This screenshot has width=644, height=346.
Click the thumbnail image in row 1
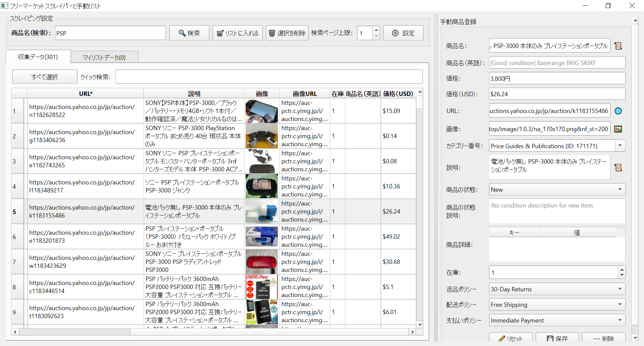(x=262, y=111)
